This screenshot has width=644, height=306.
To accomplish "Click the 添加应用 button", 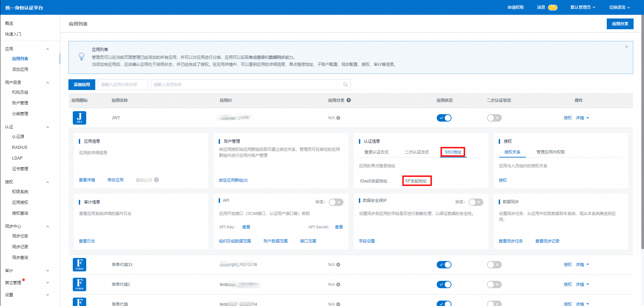I will point(82,85).
